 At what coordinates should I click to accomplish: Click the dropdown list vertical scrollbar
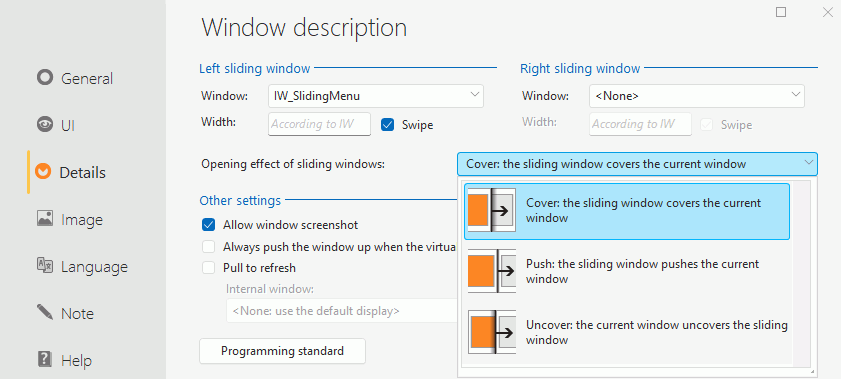pos(803,273)
